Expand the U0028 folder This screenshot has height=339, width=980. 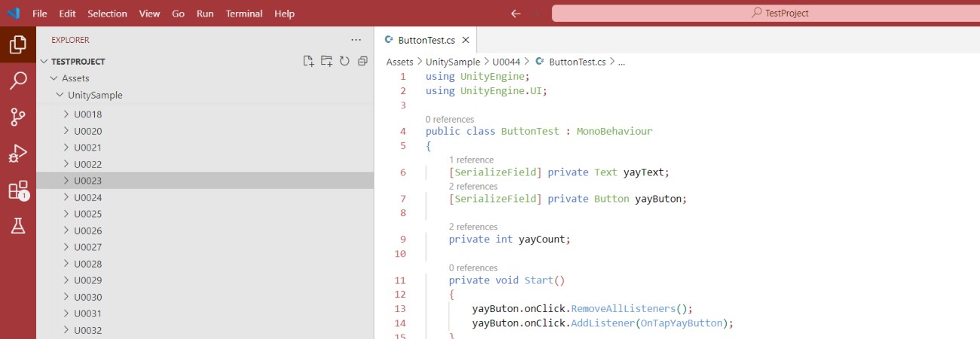[204, 264]
